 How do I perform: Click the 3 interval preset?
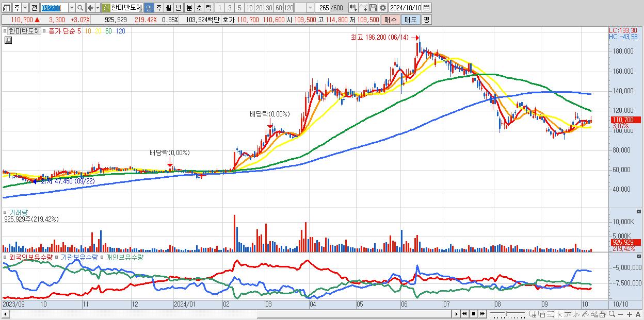coord(230,8)
